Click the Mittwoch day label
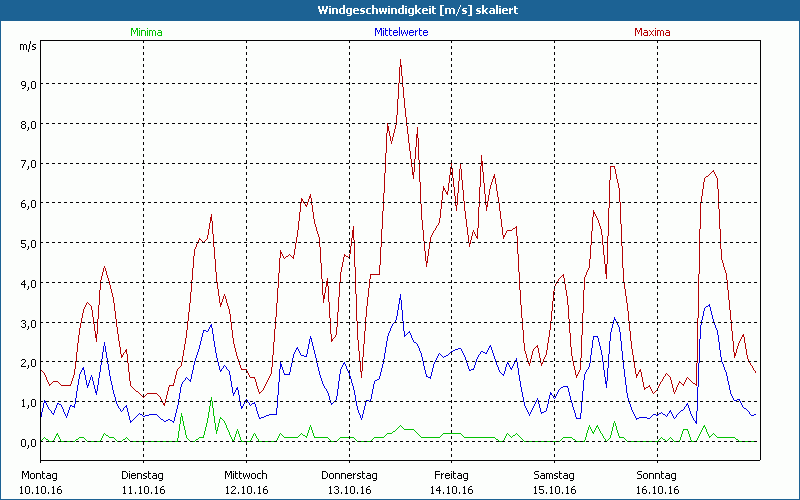 246,476
